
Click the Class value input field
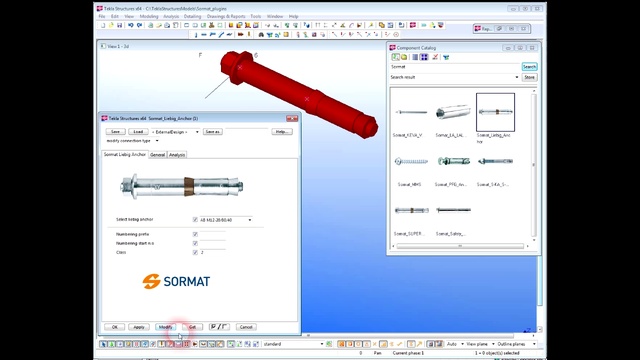[213, 252]
